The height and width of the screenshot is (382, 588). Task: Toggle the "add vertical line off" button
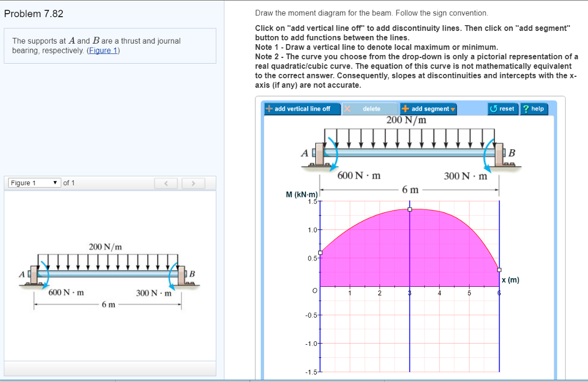click(298, 109)
